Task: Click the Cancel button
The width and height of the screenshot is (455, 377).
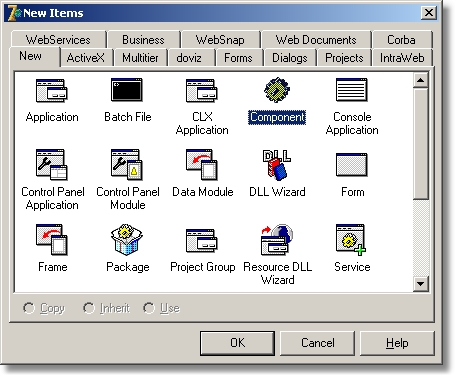Action: 318,343
